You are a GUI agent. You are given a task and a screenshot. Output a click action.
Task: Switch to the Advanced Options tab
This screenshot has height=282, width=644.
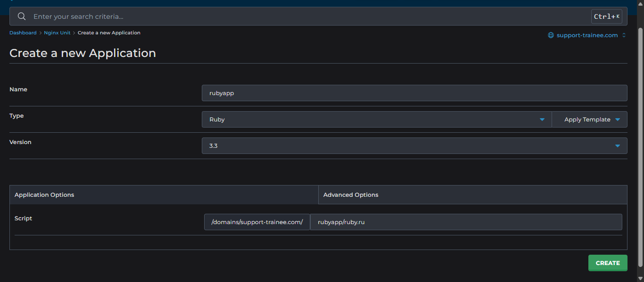click(x=473, y=195)
